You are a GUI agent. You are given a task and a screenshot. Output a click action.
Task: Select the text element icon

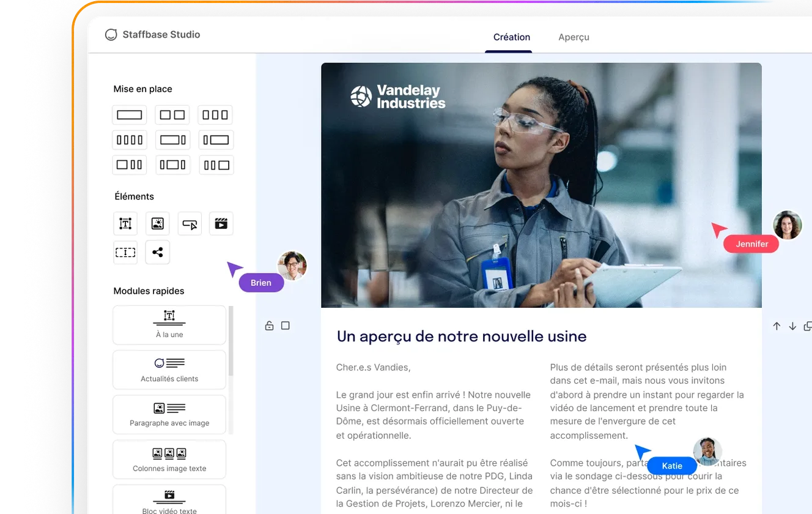(125, 223)
